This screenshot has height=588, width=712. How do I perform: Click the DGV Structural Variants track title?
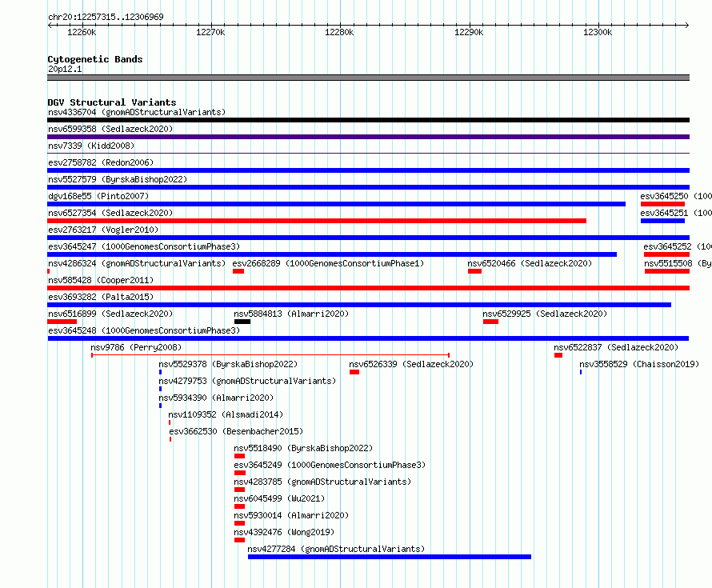(112, 102)
